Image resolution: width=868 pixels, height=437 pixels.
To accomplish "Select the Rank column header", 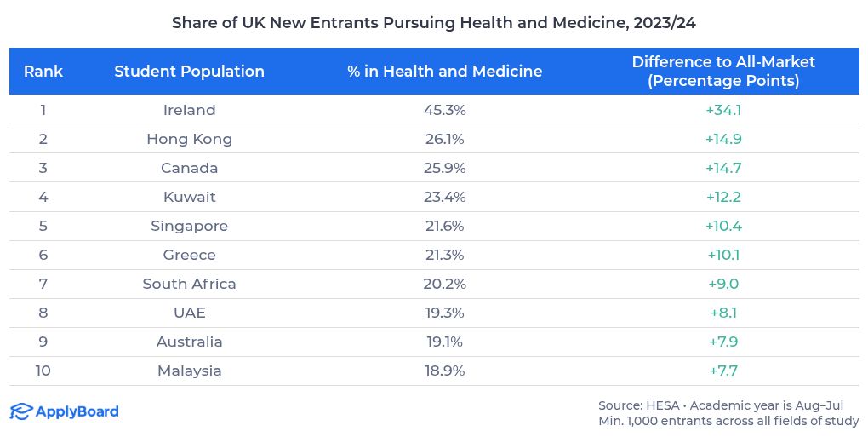I will pos(43,72).
